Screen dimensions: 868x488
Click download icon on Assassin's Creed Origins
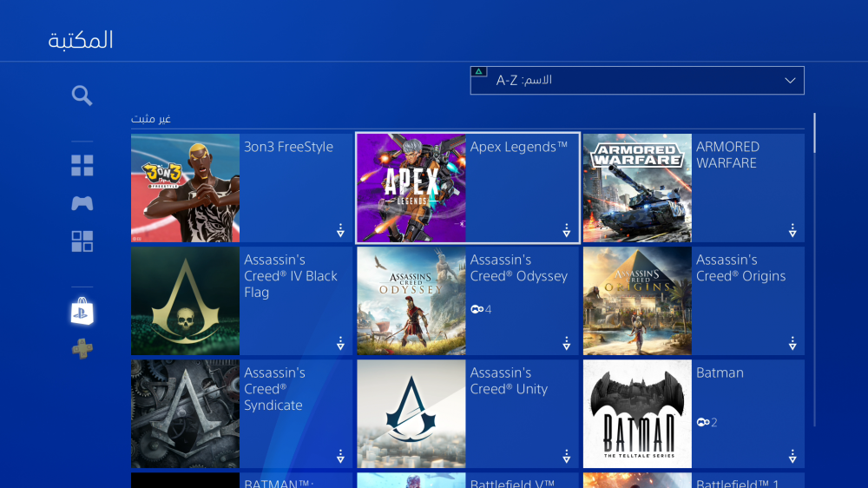point(792,344)
